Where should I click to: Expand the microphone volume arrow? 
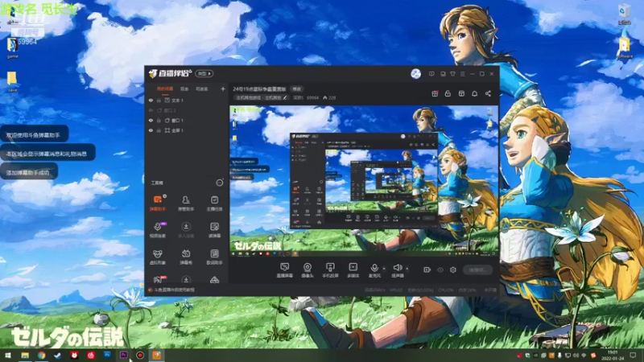384,269
